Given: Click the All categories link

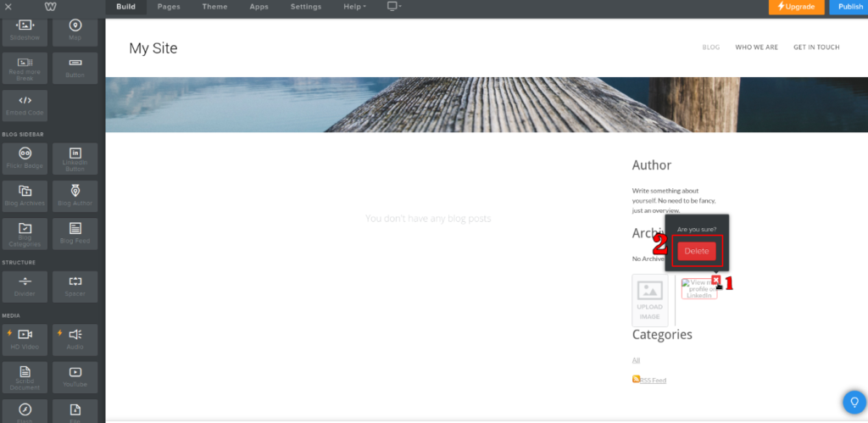Looking at the screenshot, I should pyautogui.click(x=636, y=360).
